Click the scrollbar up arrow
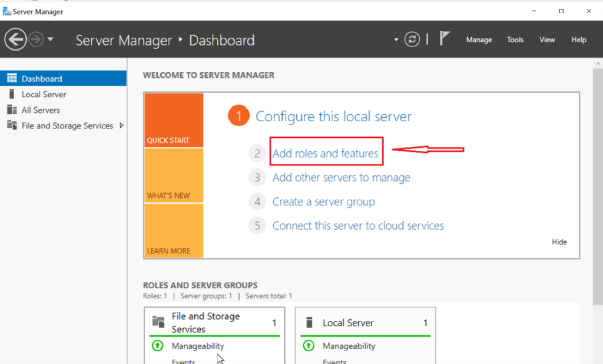 [598, 64]
